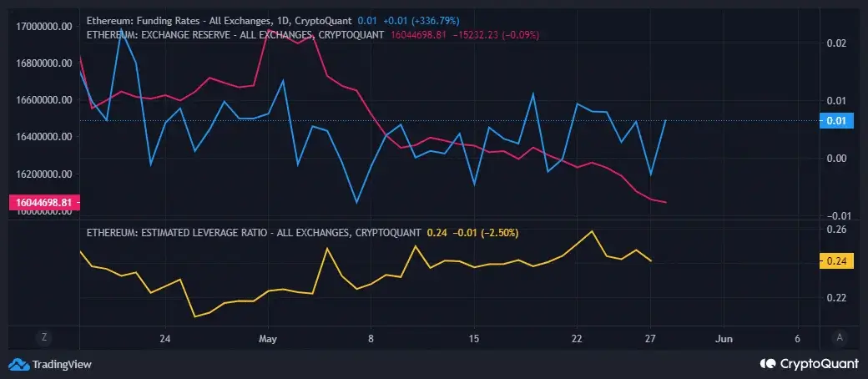Select the ESTIMATED LEVERAGE RATIO legend title

tap(254, 233)
